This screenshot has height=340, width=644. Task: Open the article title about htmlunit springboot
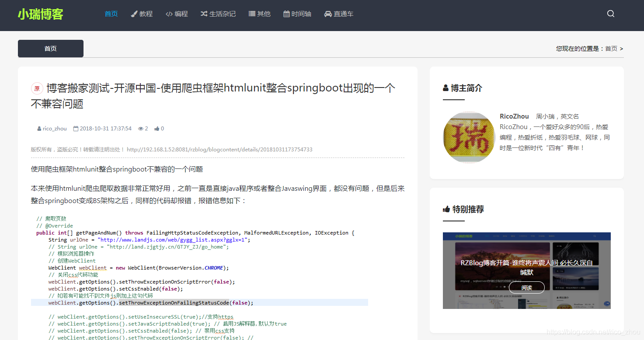[x=213, y=96]
